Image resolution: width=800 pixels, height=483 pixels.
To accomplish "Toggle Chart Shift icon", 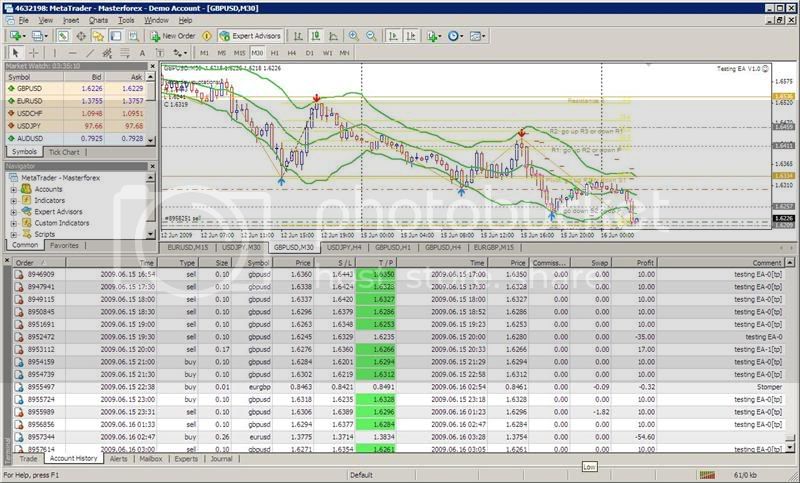I will pyautogui.click(x=411, y=36).
